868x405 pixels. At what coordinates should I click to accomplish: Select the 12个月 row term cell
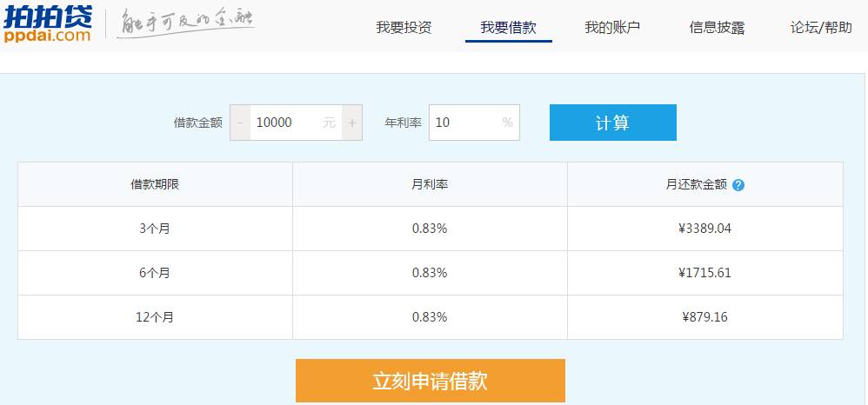pos(155,317)
